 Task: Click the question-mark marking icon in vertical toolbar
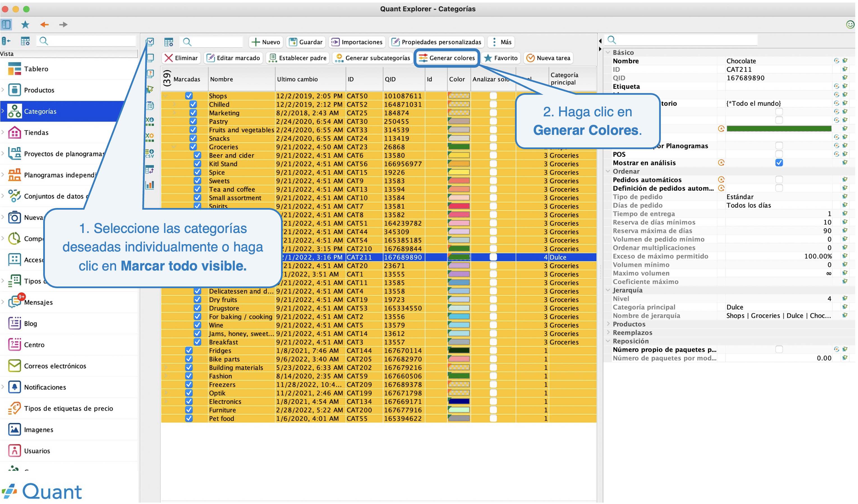pos(150,73)
